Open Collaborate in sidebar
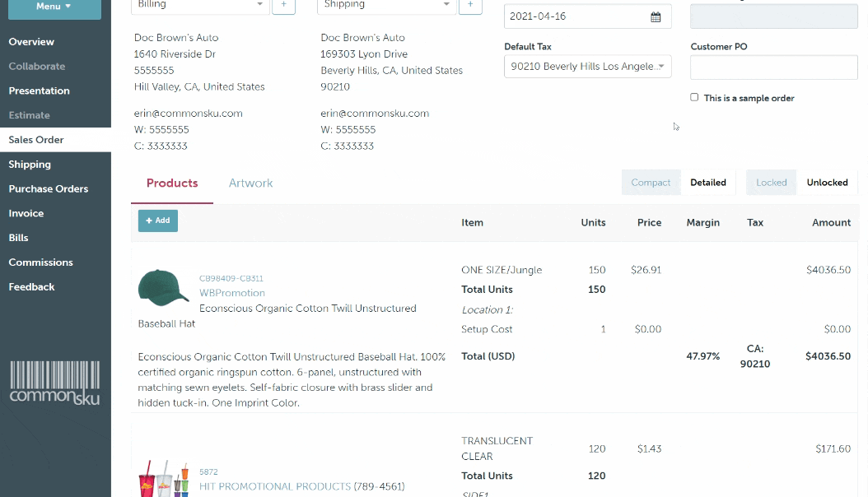 tap(37, 67)
